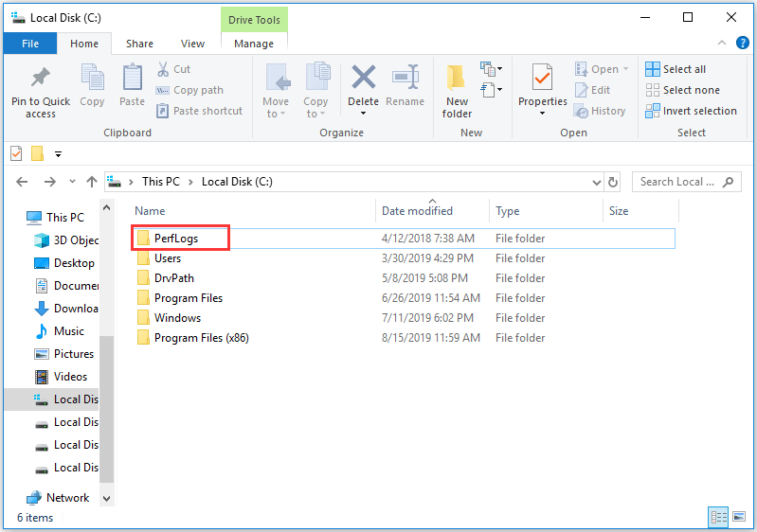Create a New folder from ribbon
The width and height of the screenshot is (757, 532).
(457, 91)
